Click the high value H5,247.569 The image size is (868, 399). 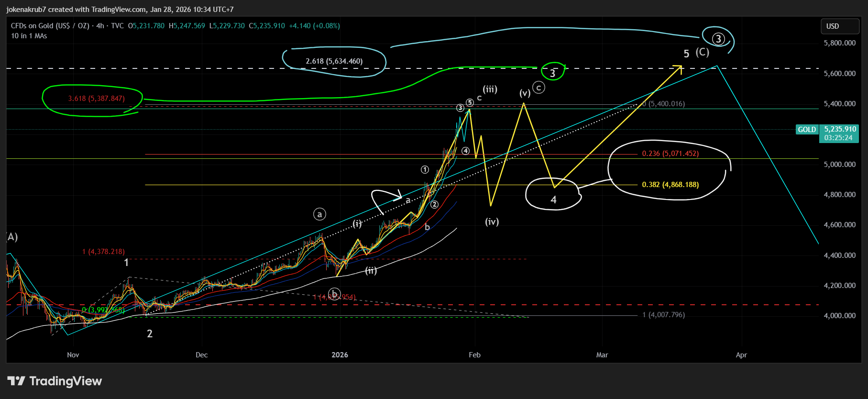point(187,26)
